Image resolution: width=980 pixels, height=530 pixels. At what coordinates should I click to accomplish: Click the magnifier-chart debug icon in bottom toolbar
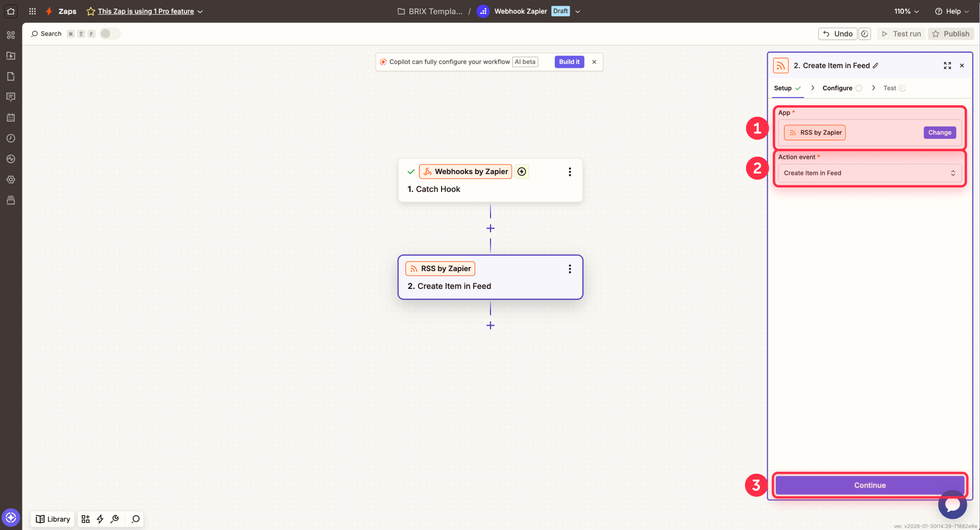click(x=115, y=519)
